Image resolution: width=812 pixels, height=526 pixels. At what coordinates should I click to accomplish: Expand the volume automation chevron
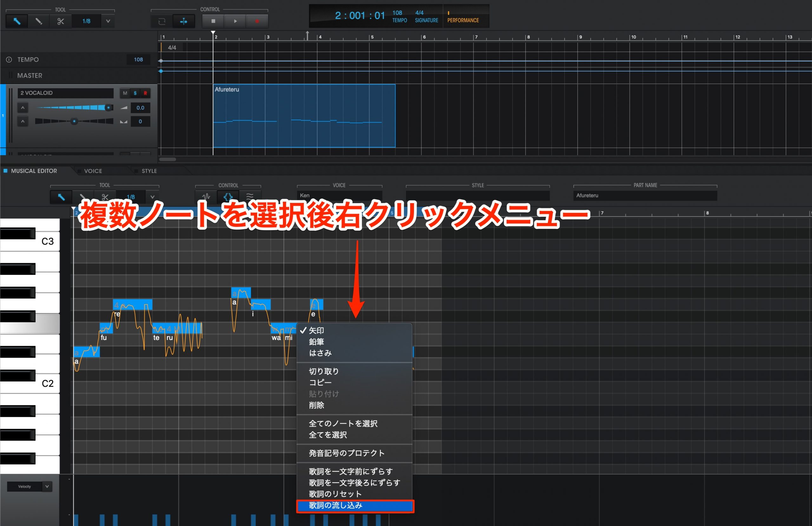(23, 108)
